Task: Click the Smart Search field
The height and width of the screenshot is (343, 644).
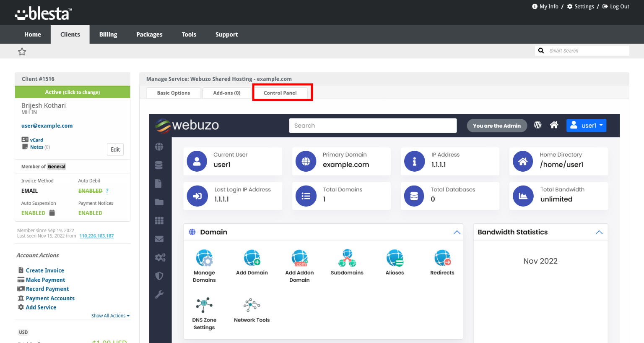Action: coord(587,51)
